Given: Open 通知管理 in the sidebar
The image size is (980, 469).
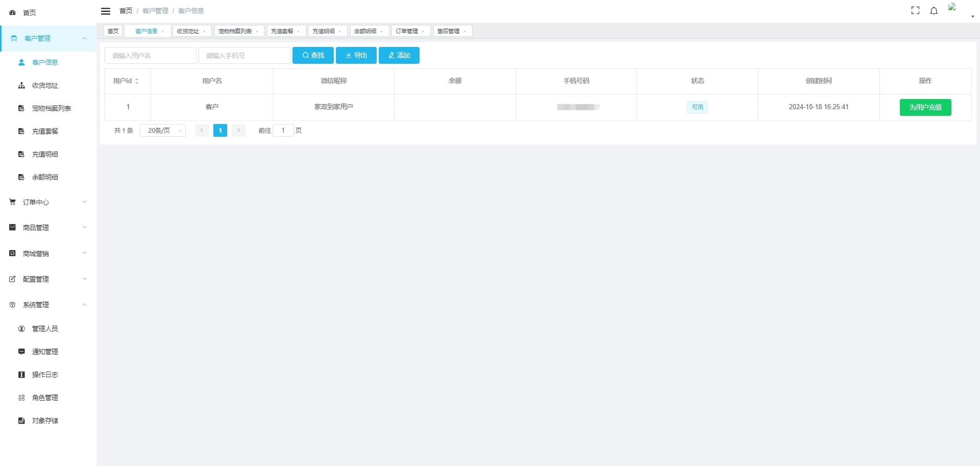Looking at the screenshot, I should (x=48, y=352).
